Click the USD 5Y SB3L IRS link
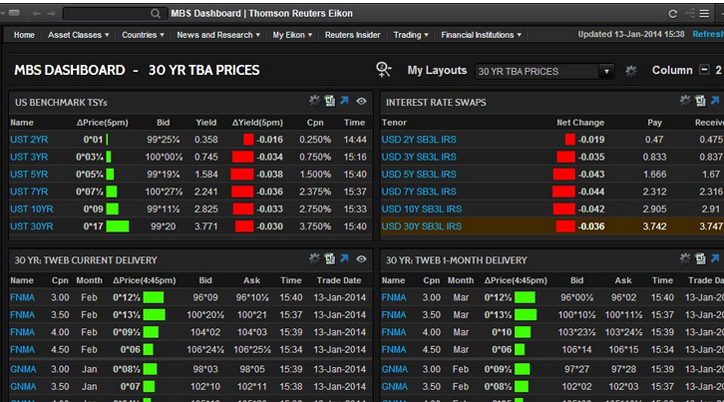The height and width of the screenshot is (402, 724). pos(421,174)
